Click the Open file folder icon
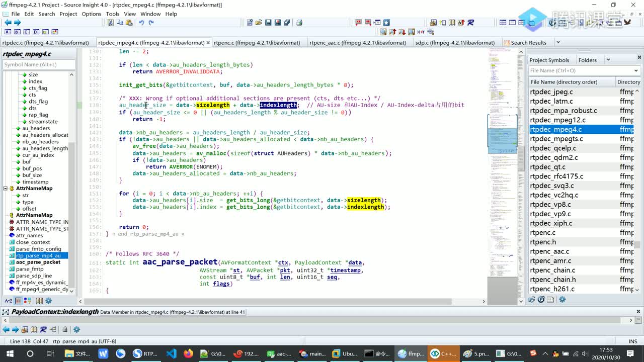644x362 pixels. point(259,23)
